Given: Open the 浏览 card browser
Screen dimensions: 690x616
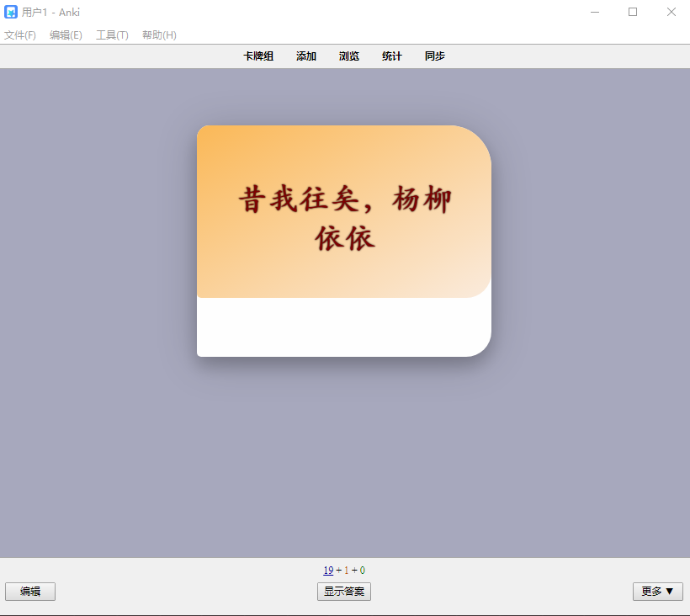Looking at the screenshot, I should [349, 56].
